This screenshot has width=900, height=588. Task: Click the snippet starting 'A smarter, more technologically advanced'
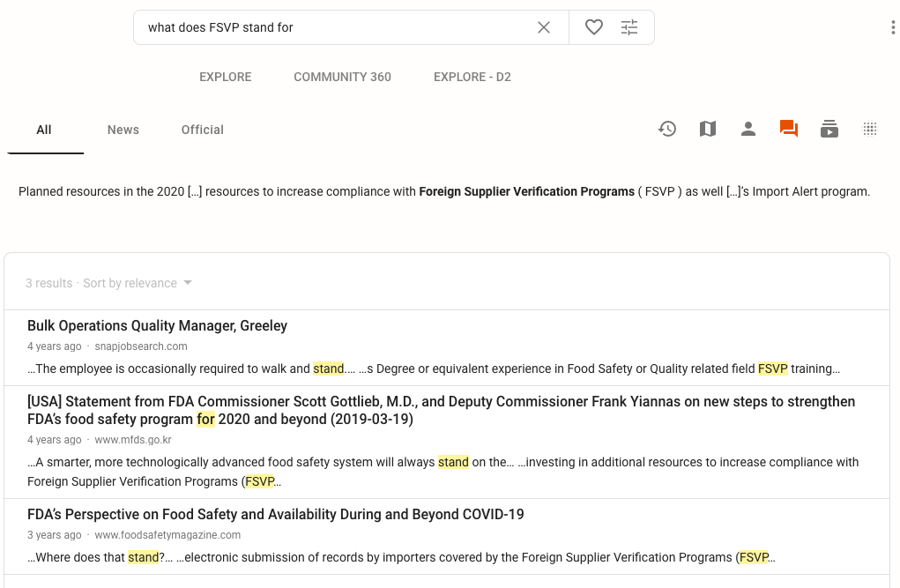point(443,472)
